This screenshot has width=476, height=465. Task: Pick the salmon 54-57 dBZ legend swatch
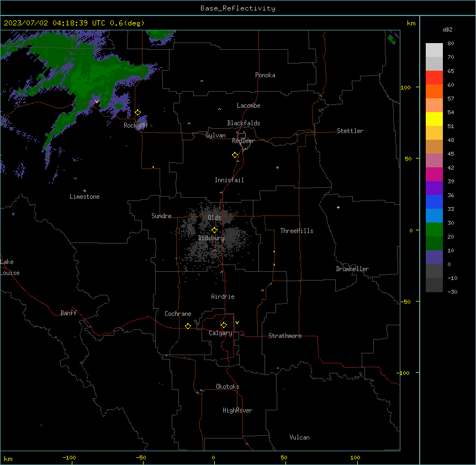(x=434, y=105)
